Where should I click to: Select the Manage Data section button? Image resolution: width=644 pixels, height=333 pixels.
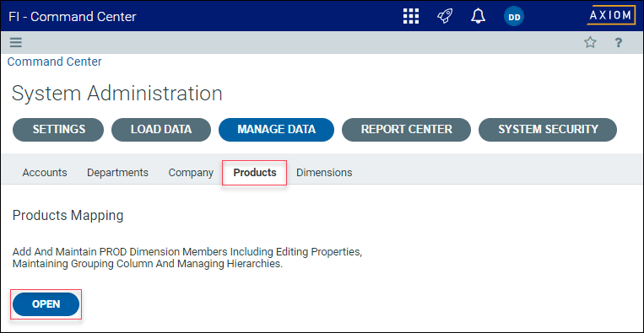click(x=276, y=130)
